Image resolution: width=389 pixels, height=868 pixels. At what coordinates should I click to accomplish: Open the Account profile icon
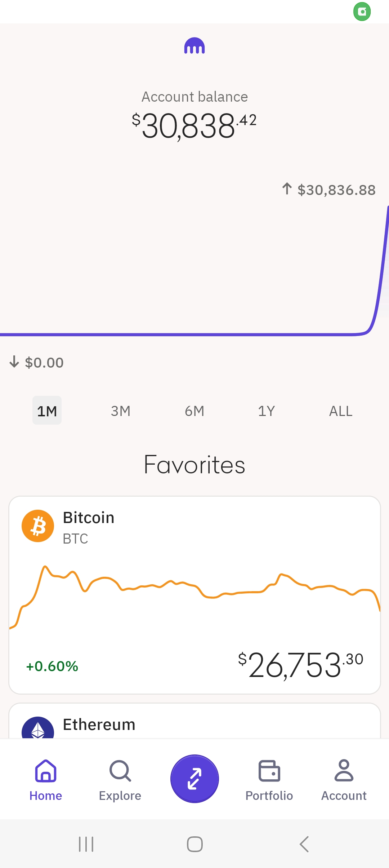[344, 771]
